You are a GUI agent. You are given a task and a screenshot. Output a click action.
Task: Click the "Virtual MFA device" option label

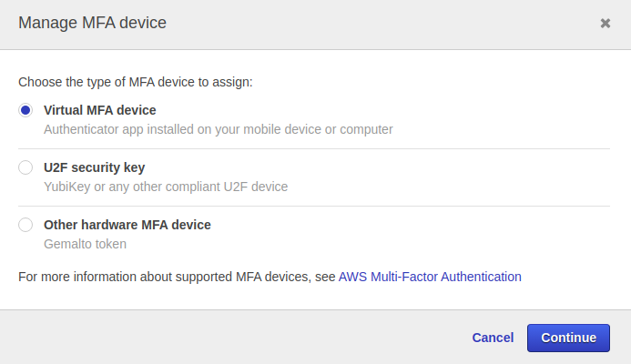coord(100,110)
